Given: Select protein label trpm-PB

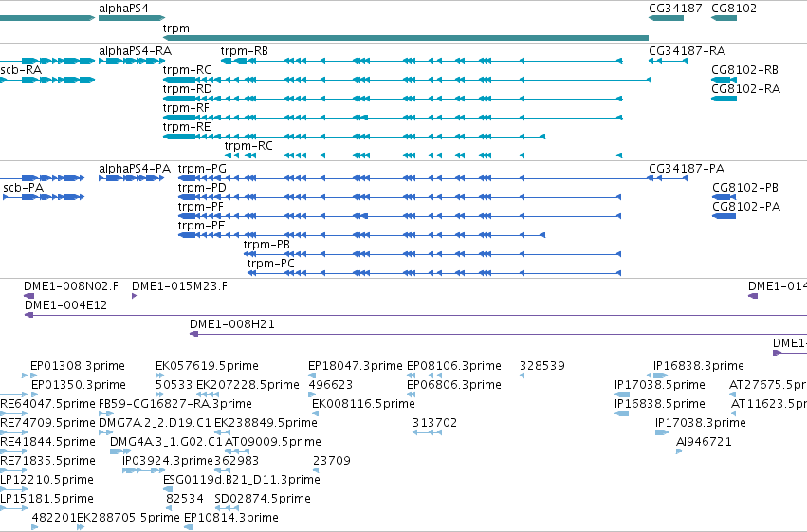Looking at the screenshot, I should (x=266, y=245).
